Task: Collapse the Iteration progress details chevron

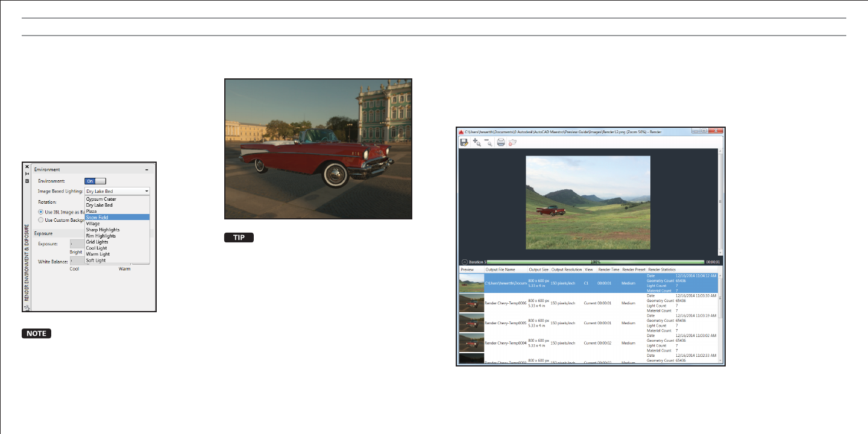Action: point(464,262)
